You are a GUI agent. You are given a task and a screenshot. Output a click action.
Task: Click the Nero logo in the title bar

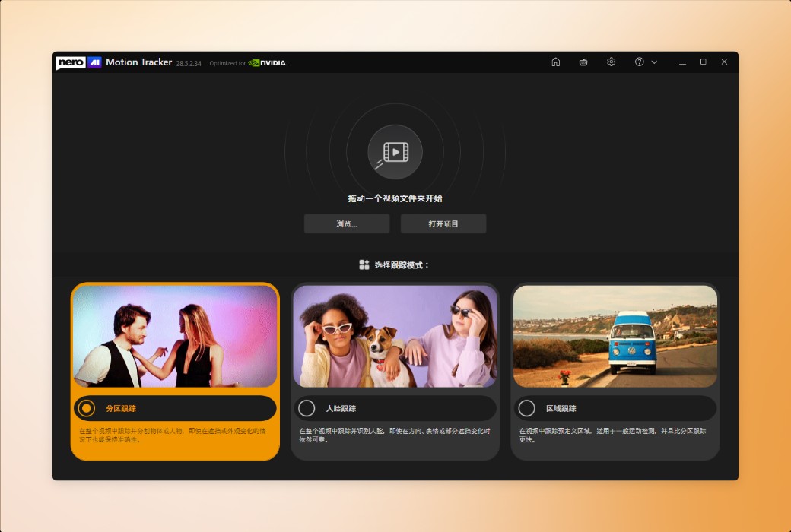69,62
